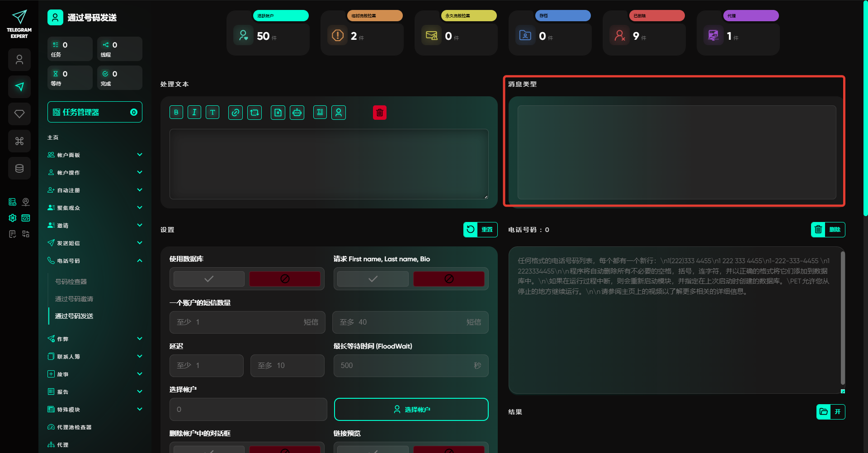The width and height of the screenshot is (868, 453).
Task: Click the phone number list scrollbar
Action: pyautogui.click(x=843, y=316)
